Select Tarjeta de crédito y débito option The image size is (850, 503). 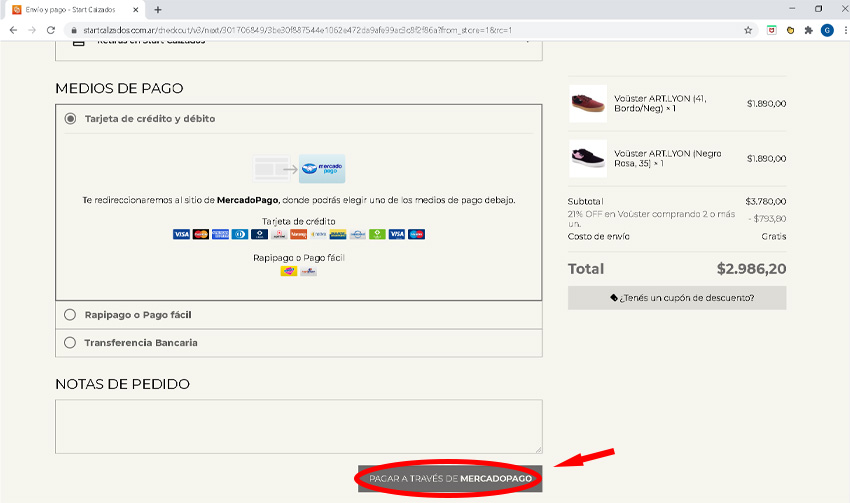click(x=70, y=119)
